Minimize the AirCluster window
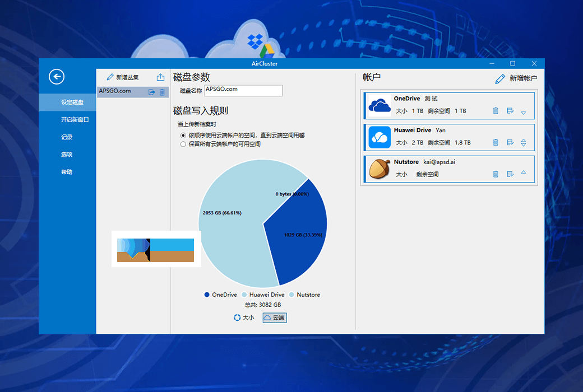 tap(492, 63)
